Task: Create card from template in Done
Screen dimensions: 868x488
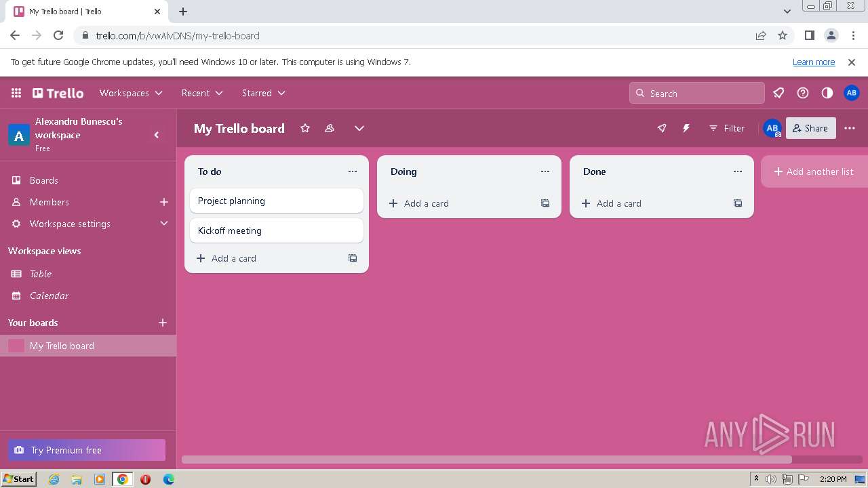Action: click(738, 203)
